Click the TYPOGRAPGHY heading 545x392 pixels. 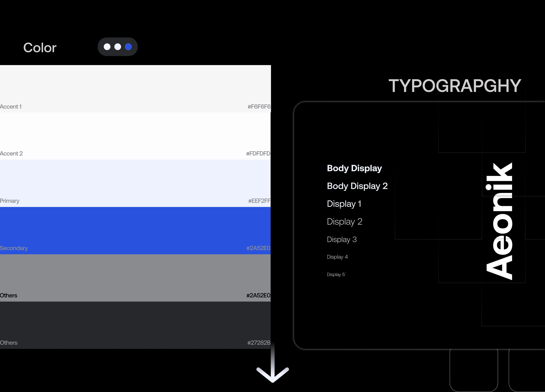click(455, 86)
